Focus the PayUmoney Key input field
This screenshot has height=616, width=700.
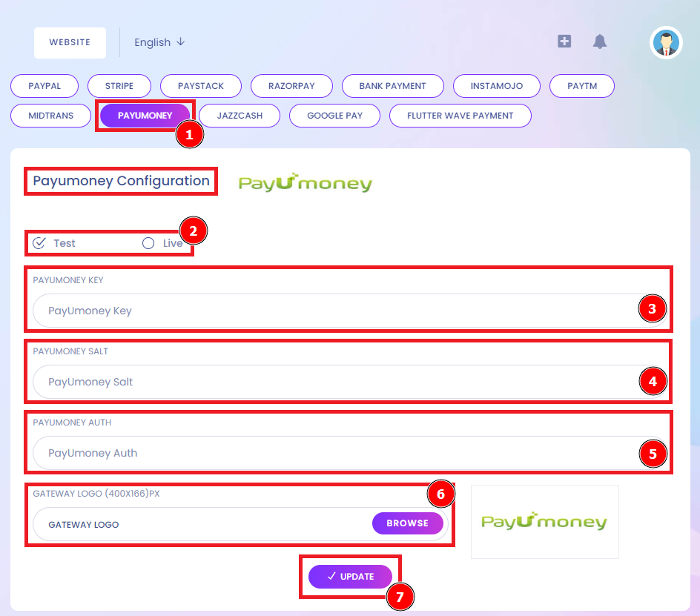[350, 311]
